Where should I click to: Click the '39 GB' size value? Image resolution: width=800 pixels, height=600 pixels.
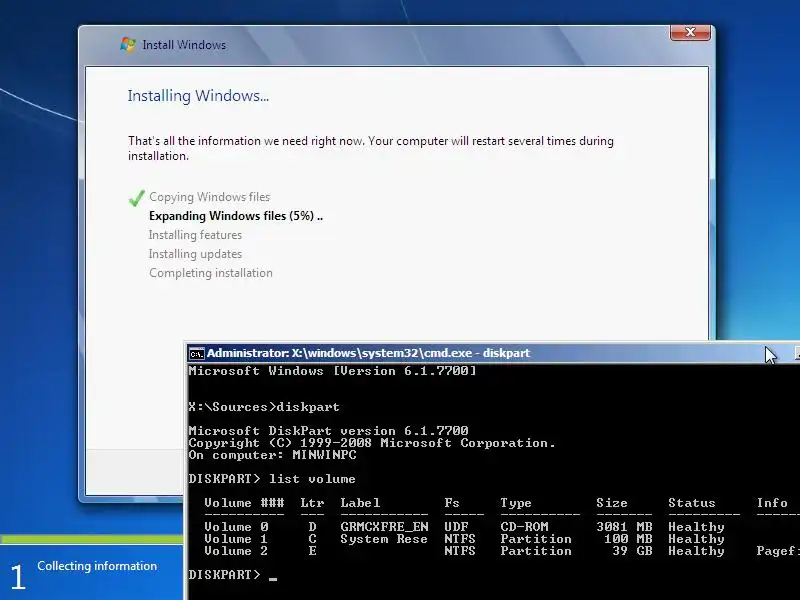click(632, 551)
